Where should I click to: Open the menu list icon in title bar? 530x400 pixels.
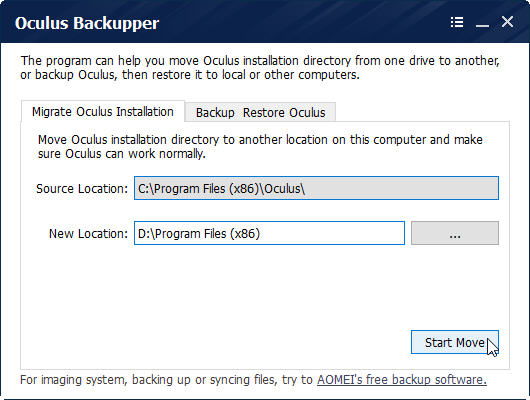click(x=457, y=22)
